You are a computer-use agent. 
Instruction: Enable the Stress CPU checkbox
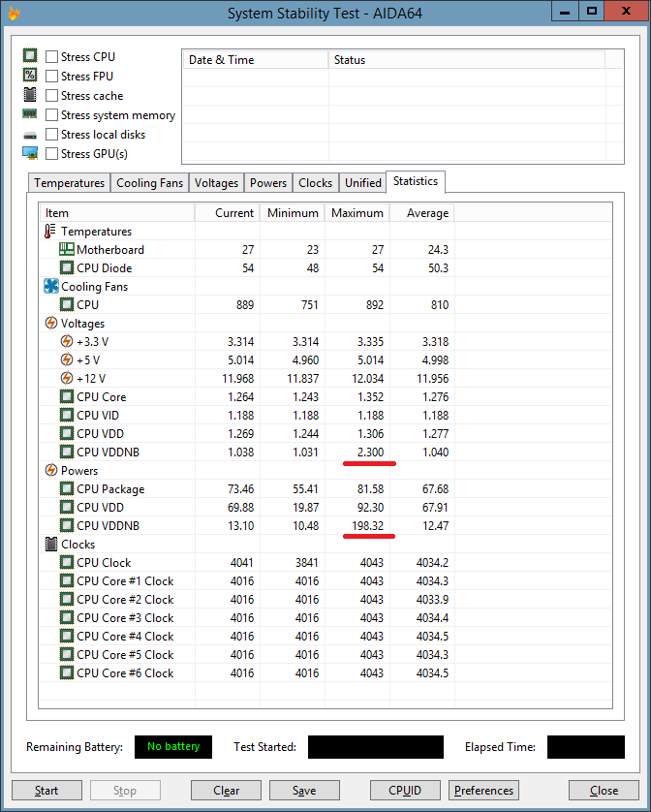(x=51, y=56)
